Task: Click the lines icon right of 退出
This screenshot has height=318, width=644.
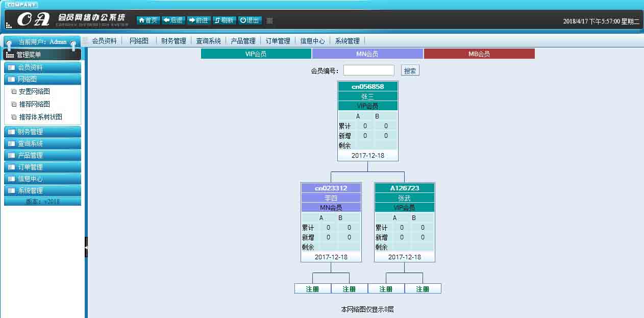Action: pos(269,20)
